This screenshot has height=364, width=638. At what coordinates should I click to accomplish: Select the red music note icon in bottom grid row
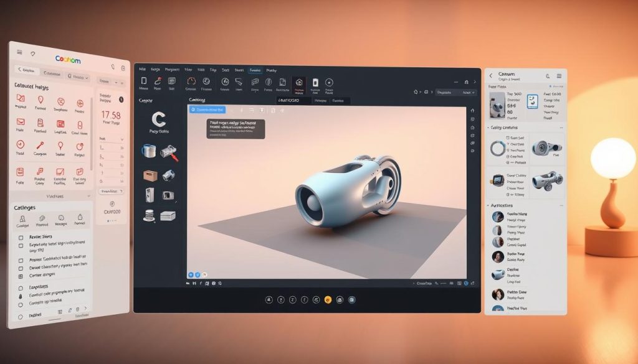(40, 172)
